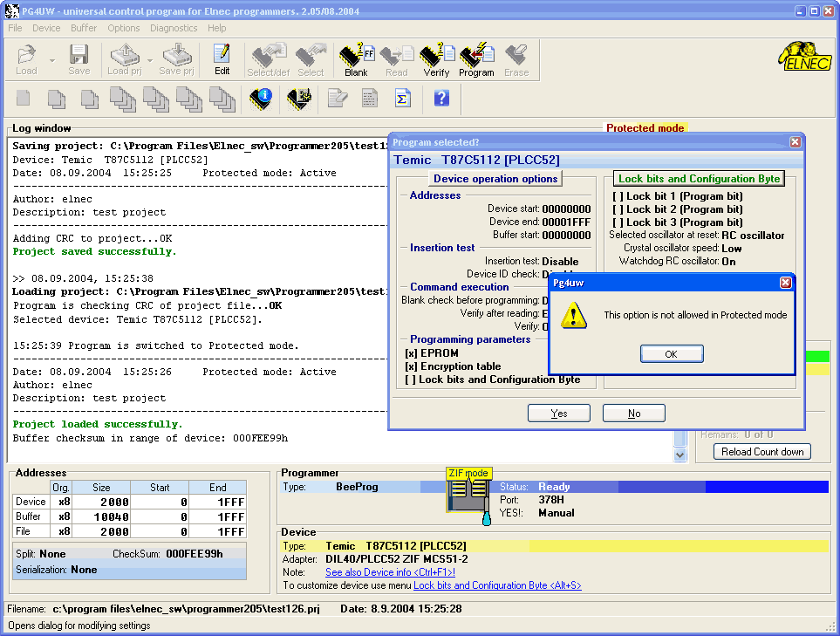The height and width of the screenshot is (636, 840).
Task: Click green Lock bits and Configuration Byte button
Action: (x=699, y=179)
